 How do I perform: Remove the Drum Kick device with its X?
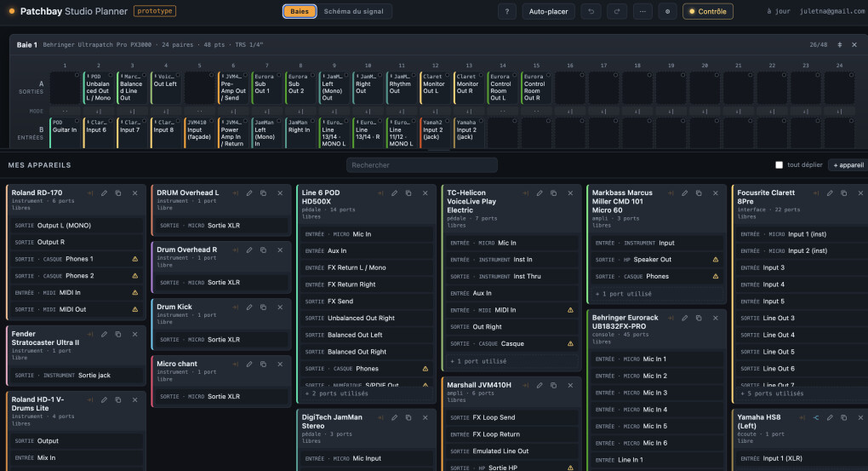[x=280, y=307]
